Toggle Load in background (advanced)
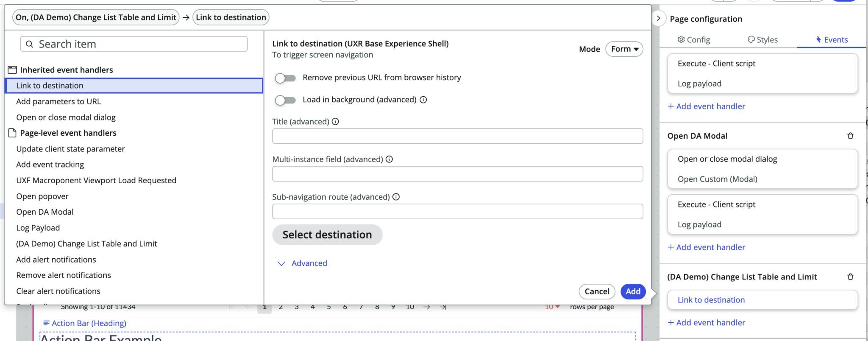The width and height of the screenshot is (868, 341). click(285, 100)
